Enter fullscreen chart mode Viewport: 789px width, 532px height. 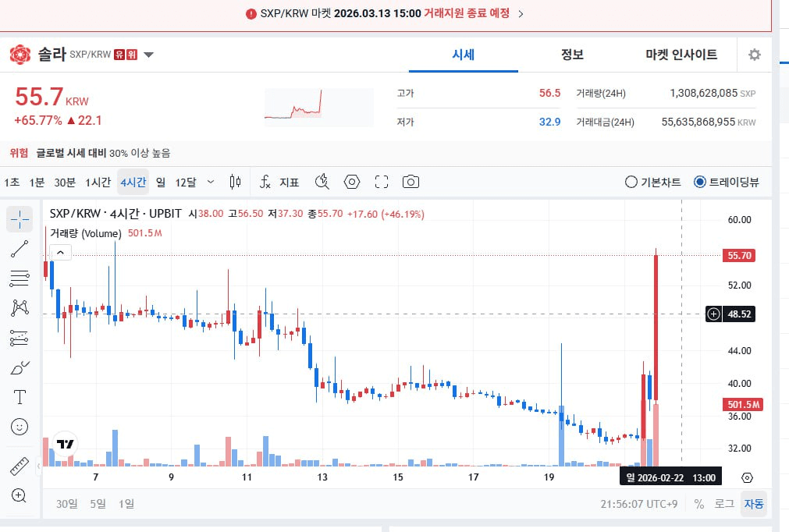382,182
